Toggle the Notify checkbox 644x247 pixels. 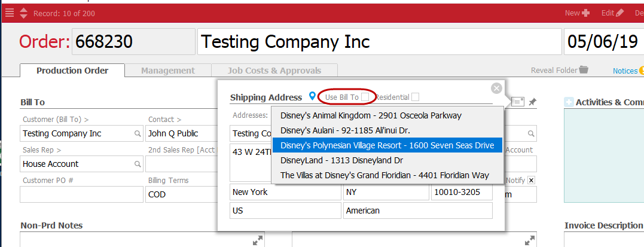click(x=531, y=180)
